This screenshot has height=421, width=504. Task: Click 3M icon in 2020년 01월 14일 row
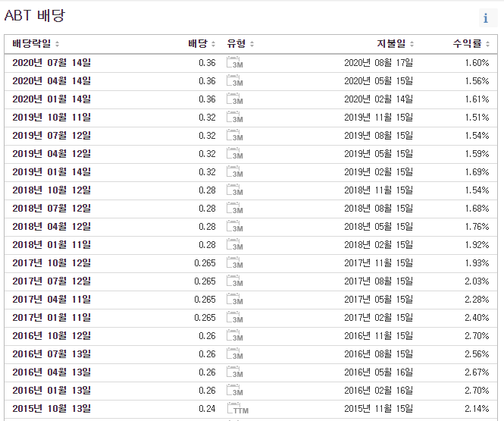(235, 99)
